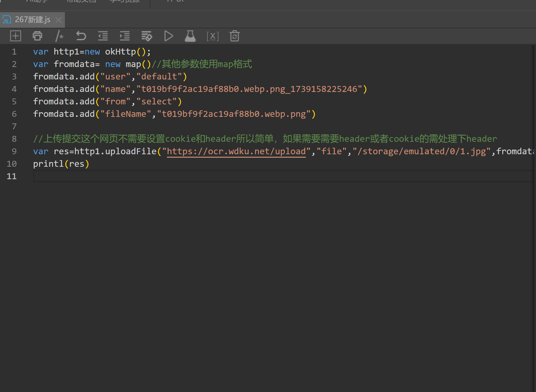Close the 267新建.js tab
Viewport: 536px width, 392px height.
tap(58, 20)
